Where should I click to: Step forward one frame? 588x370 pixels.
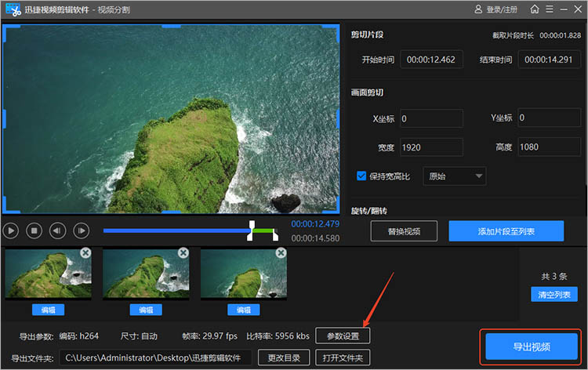pos(81,230)
